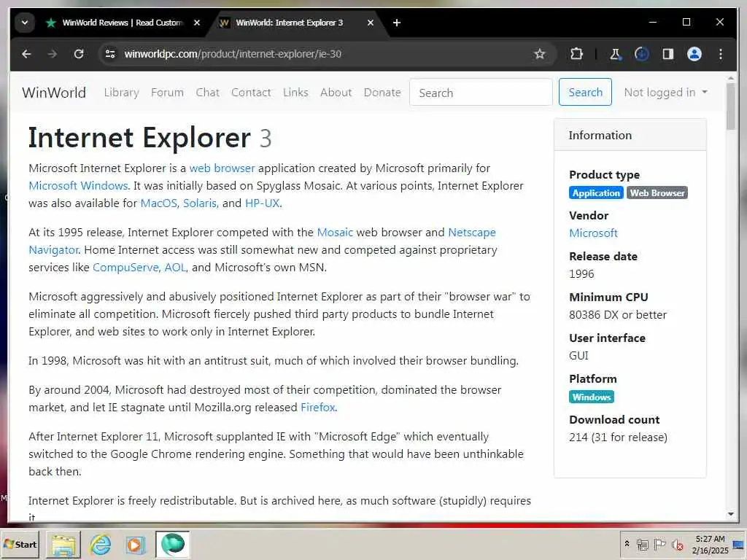747x560 pixels.
Task: Open File Explorer from the taskbar
Action: click(63, 545)
